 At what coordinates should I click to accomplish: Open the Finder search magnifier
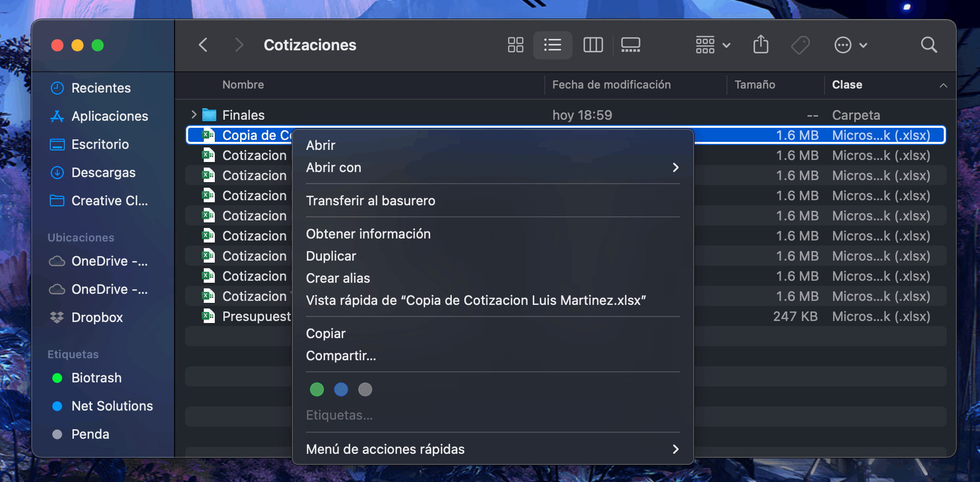pyautogui.click(x=929, y=45)
